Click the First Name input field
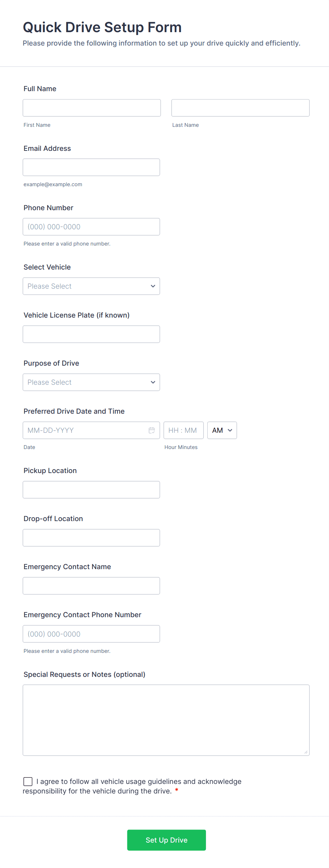The width and height of the screenshot is (329, 868). point(92,108)
